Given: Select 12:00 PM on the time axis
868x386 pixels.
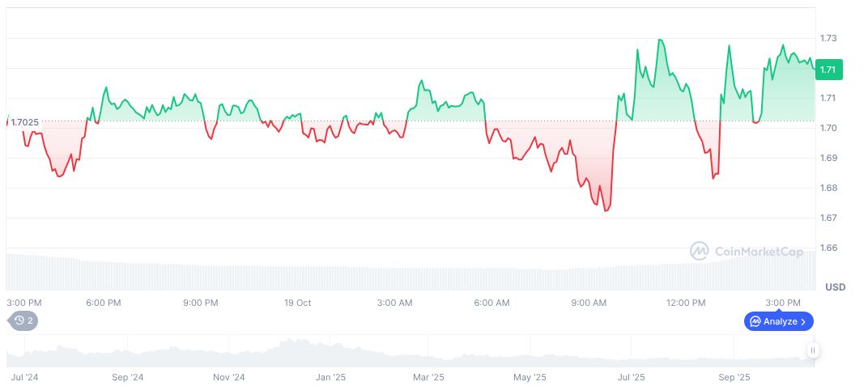Looking at the screenshot, I should tap(686, 303).
